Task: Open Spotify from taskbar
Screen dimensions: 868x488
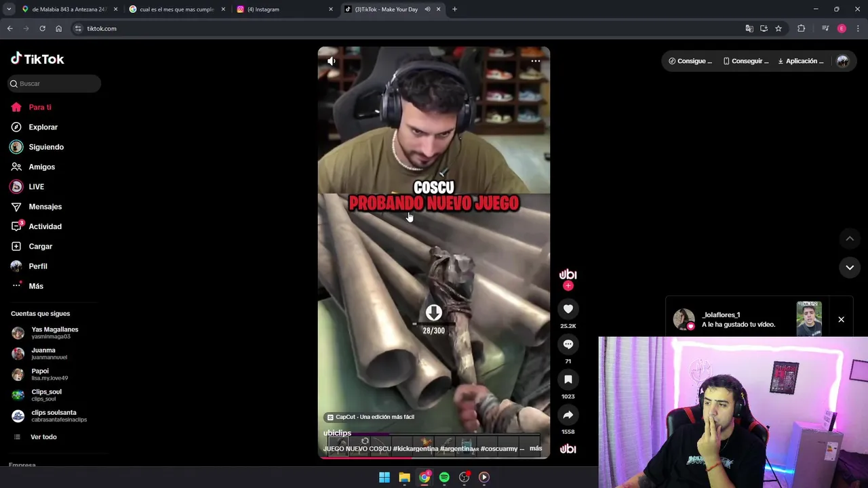Action: click(x=444, y=477)
